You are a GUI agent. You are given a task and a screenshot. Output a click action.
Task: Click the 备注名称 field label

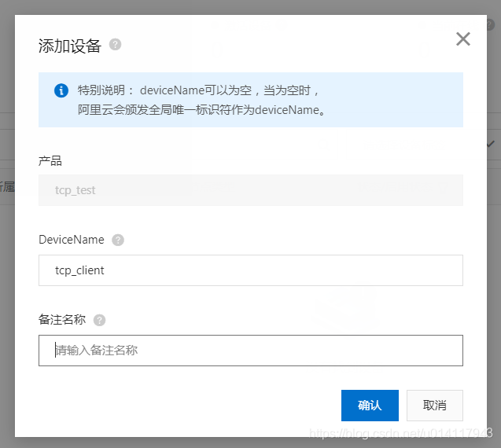62,319
